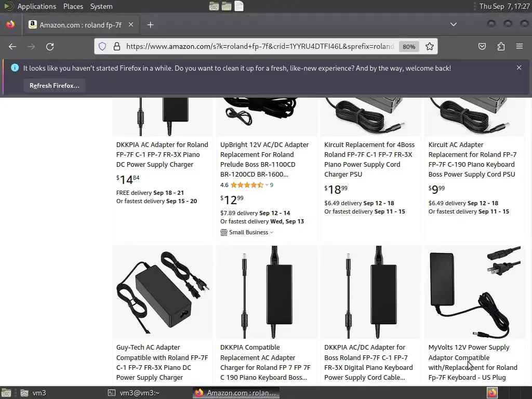Click the Firefox tray icon in the bottom panel
532x399 pixels.
pos(492,393)
